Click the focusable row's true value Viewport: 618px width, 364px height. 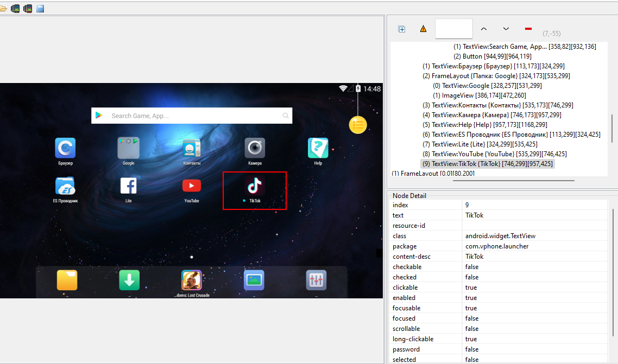pos(471,308)
